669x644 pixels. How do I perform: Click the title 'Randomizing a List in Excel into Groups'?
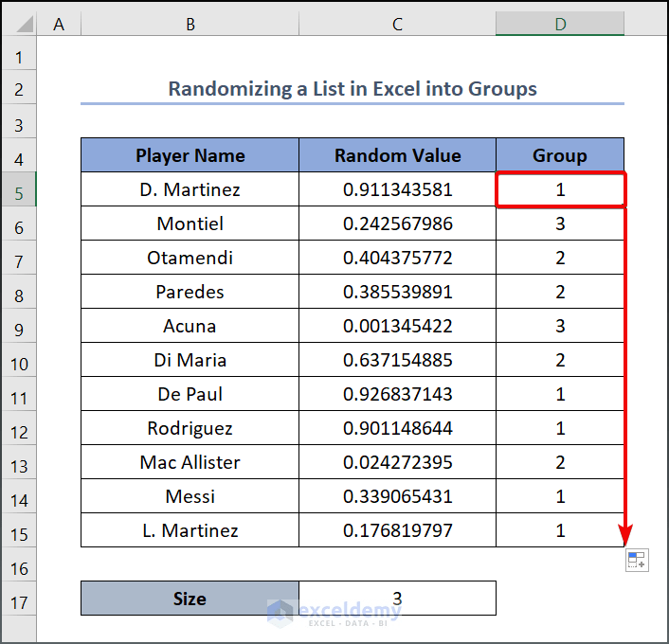click(x=353, y=89)
